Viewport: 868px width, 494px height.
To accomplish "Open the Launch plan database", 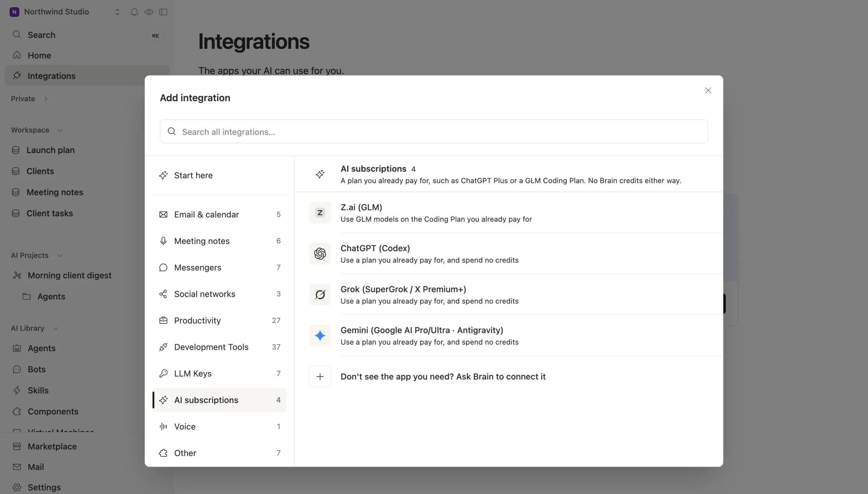I will [74, 150].
